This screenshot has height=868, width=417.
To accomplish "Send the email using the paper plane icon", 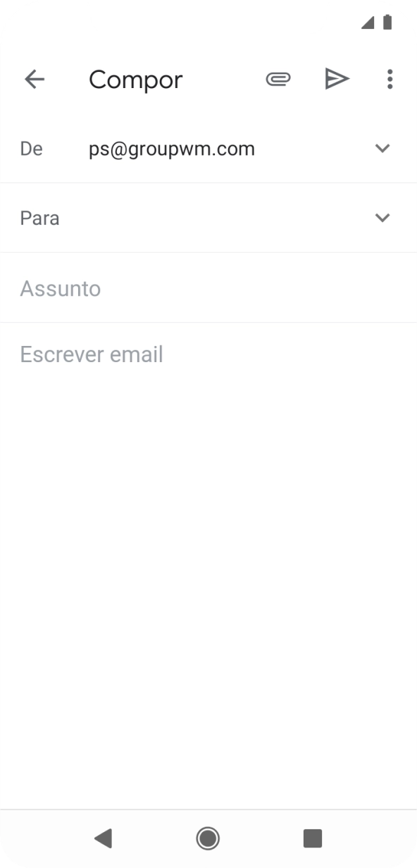I will (337, 80).
